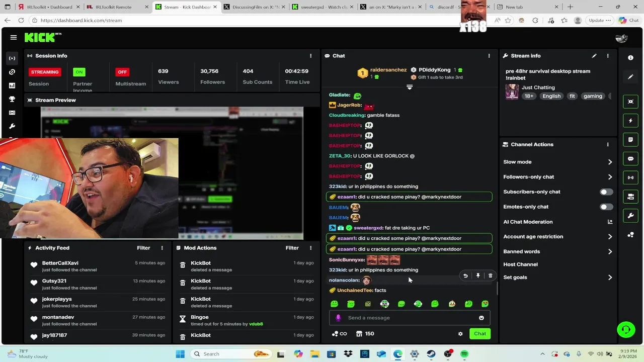The width and height of the screenshot is (644, 362).
Task: Switch to the New tab browser tab
Action: [x=527, y=7]
